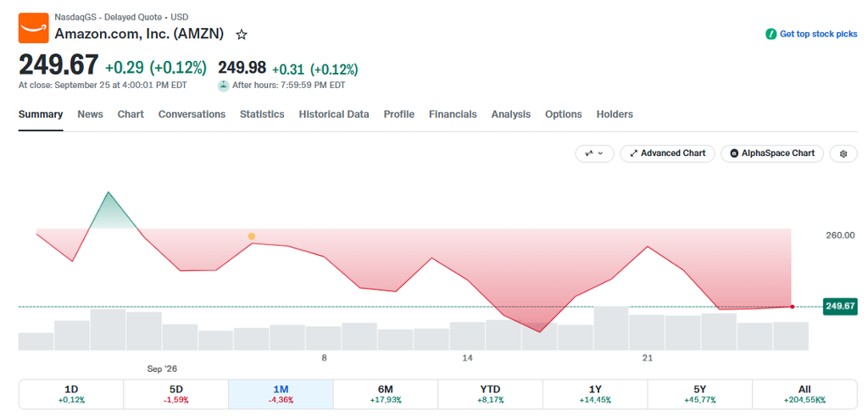Open the chart type dropdown
The height and width of the screenshot is (416, 868).
click(595, 154)
